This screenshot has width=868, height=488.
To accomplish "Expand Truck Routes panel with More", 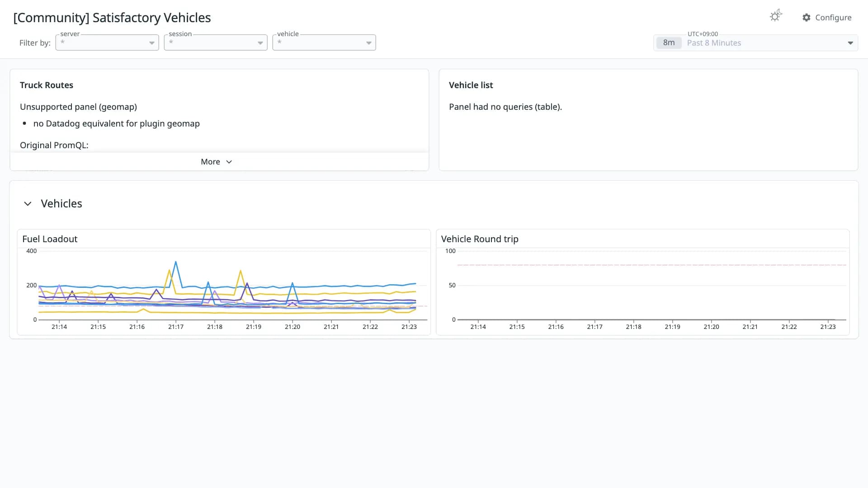I will [x=217, y=162].
